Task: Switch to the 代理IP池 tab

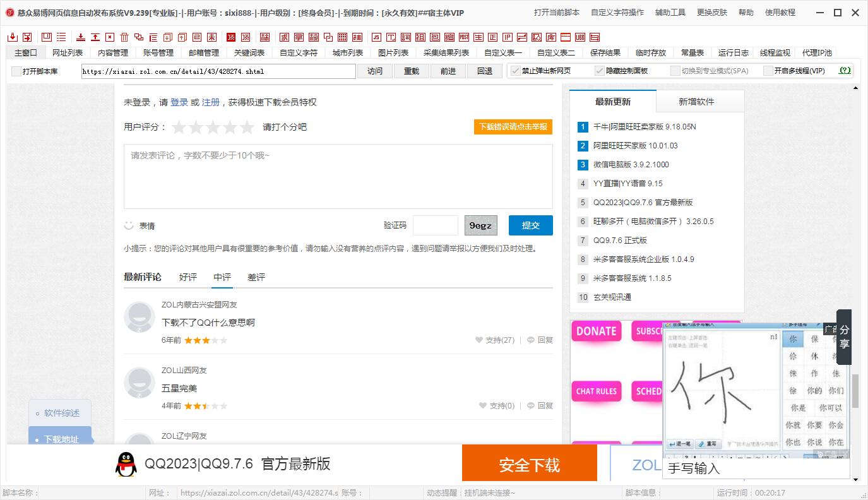Action: pos(817,53)
